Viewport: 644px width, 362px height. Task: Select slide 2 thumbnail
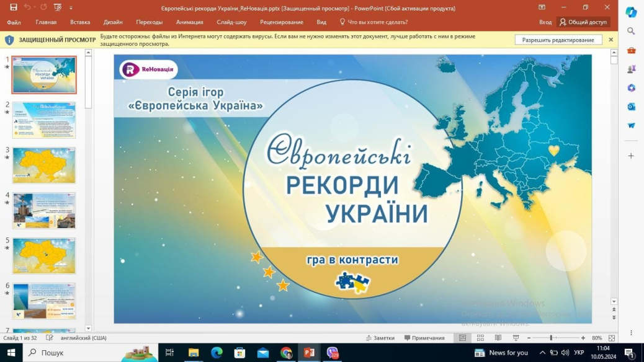point(44,120)
